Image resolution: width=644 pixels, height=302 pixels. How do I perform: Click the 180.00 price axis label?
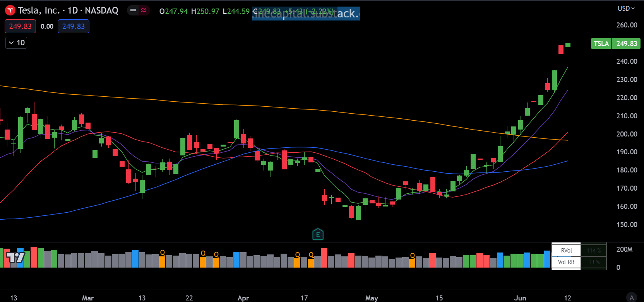click(627, 170)
